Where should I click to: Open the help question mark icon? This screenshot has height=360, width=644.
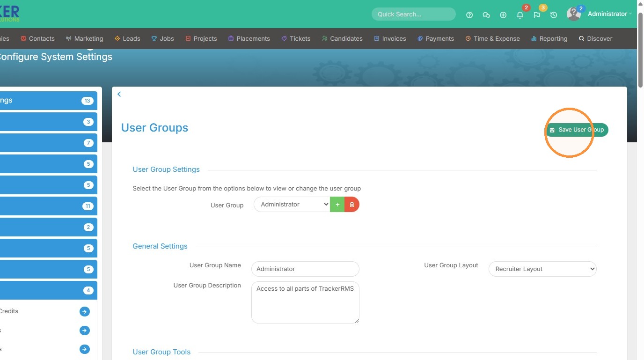(x=469, y=15)
